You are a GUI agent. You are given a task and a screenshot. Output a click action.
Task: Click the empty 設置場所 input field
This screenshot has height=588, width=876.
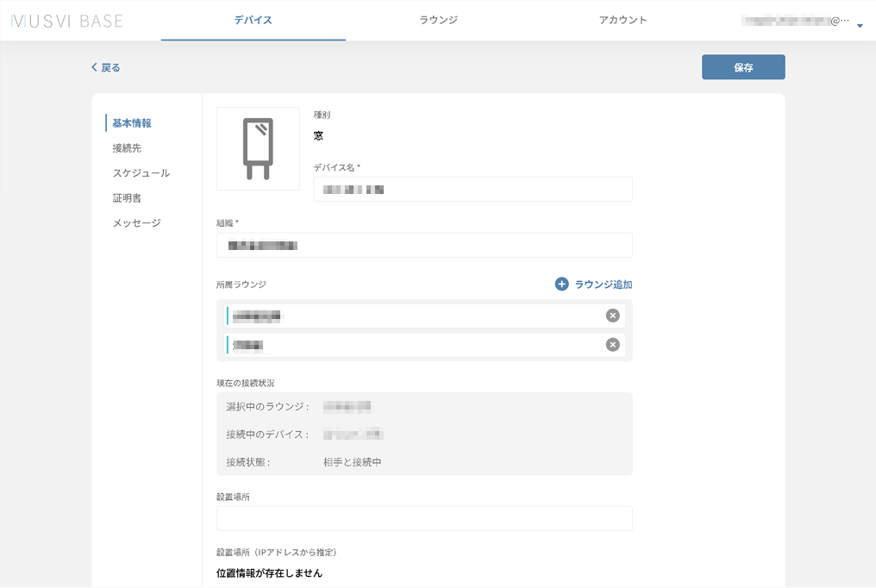[423, 518]
